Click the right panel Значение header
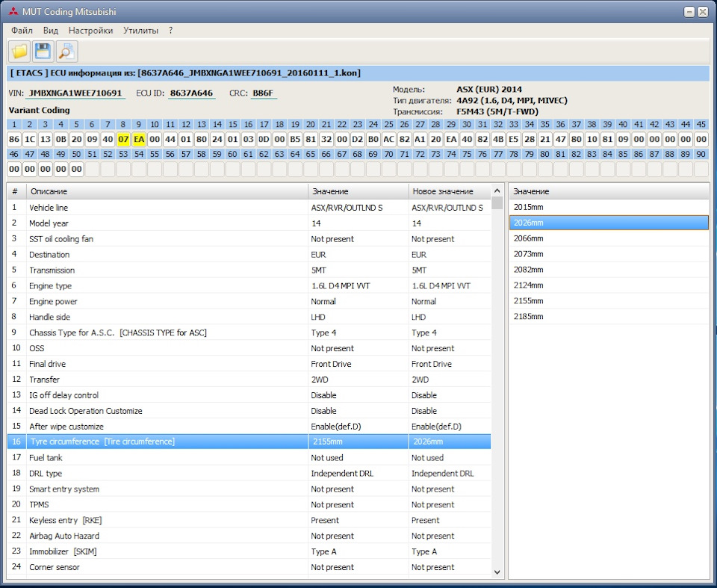The height and width of the screenshot is (588, 717). click(609, 191)
